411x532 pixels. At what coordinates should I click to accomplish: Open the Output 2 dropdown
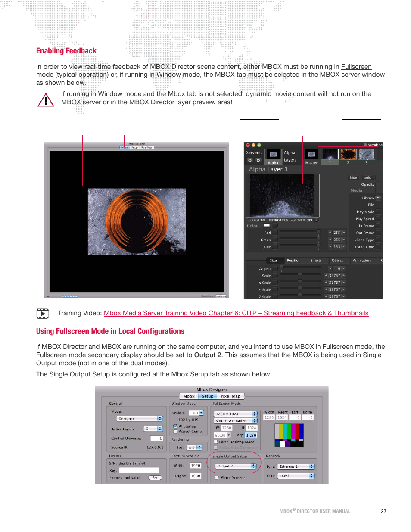(x=236, y=466)
